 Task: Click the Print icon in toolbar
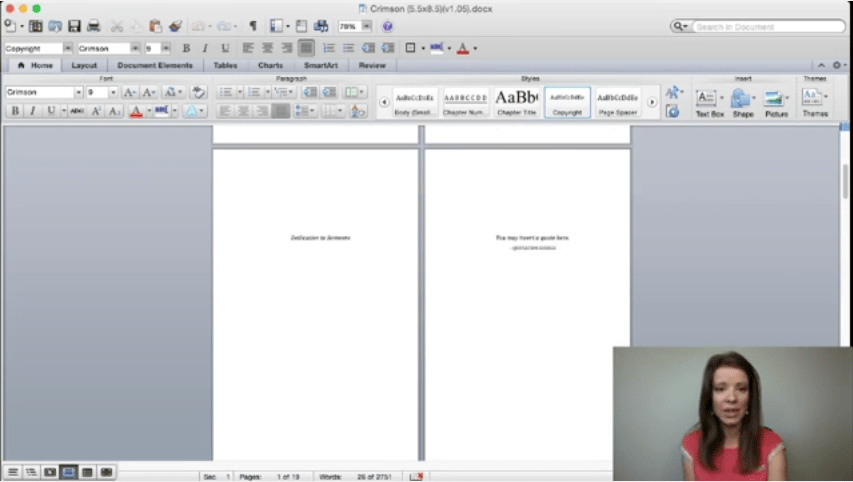tap(93, 26)
